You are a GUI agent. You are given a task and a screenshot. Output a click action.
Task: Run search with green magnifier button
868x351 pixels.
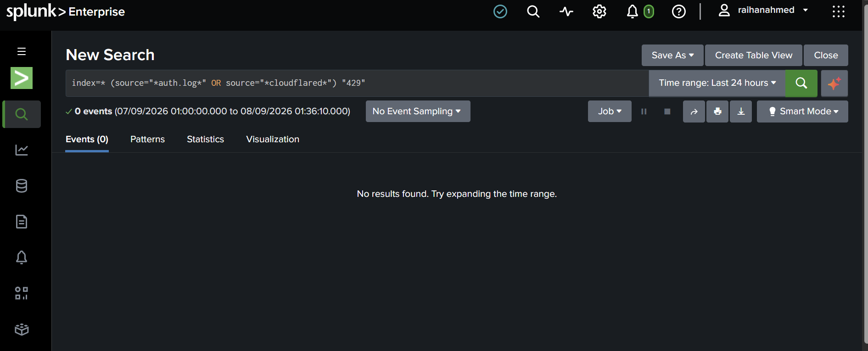click(801, 83)
